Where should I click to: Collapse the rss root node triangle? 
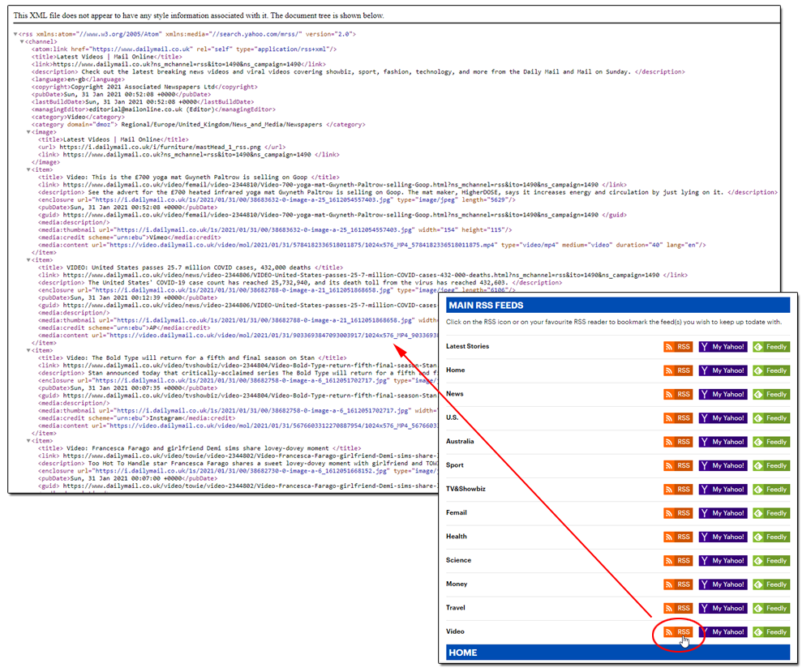pos(15,34)
